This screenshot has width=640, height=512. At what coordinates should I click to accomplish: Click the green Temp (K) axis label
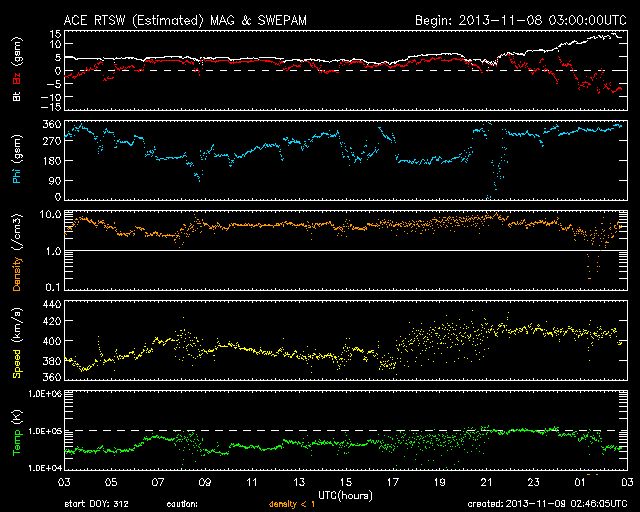(x=17, y=429)
